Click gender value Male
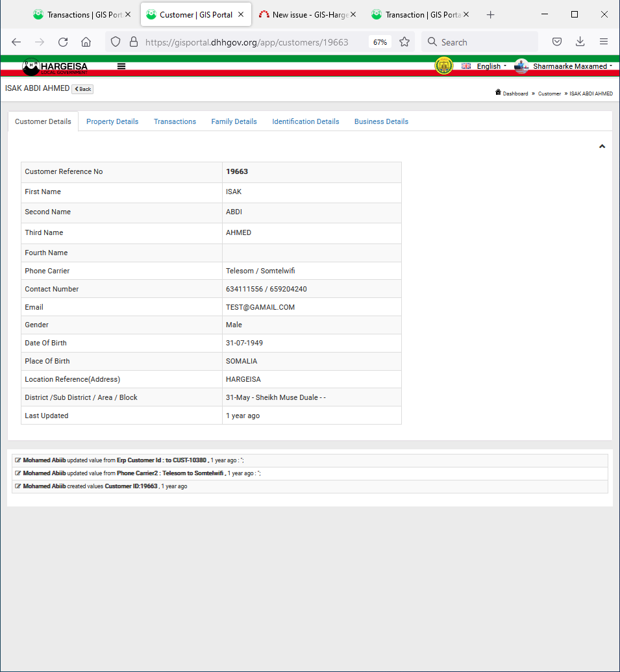 tap(234, 325)
